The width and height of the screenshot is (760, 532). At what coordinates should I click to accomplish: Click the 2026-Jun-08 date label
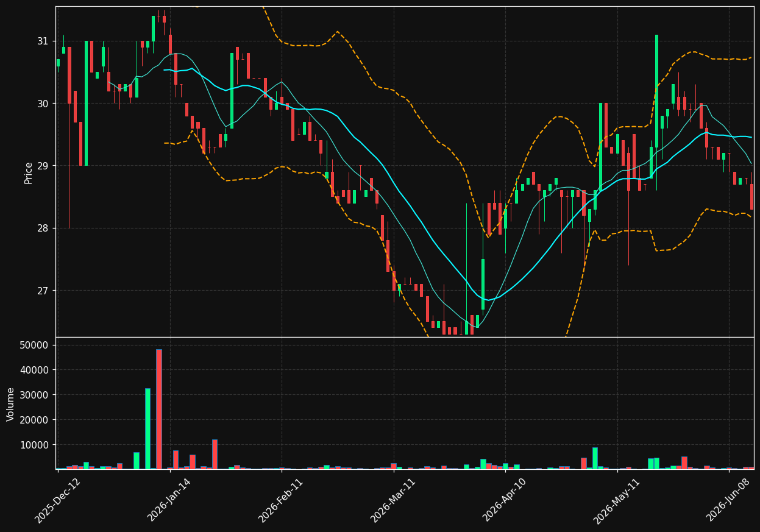[x=729, y=500]
